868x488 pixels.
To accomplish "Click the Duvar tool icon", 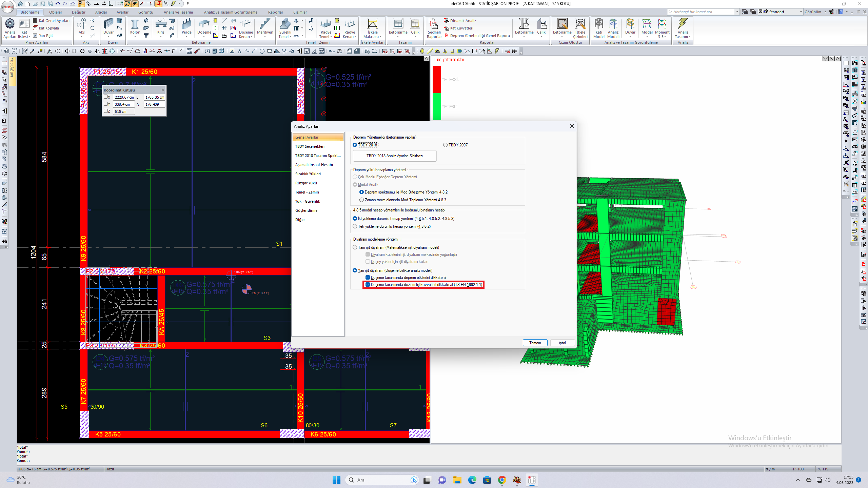I will (108, 24).
